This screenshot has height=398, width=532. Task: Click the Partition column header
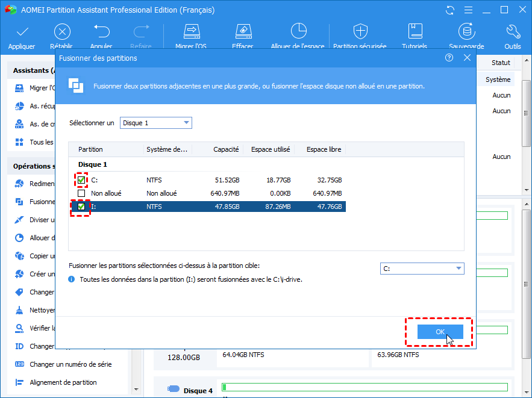90,149
